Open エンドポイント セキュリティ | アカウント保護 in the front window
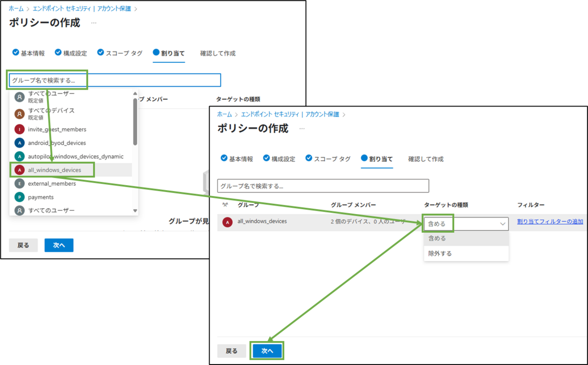The width and height of the screenshot is (588, 365). point(291,114)
